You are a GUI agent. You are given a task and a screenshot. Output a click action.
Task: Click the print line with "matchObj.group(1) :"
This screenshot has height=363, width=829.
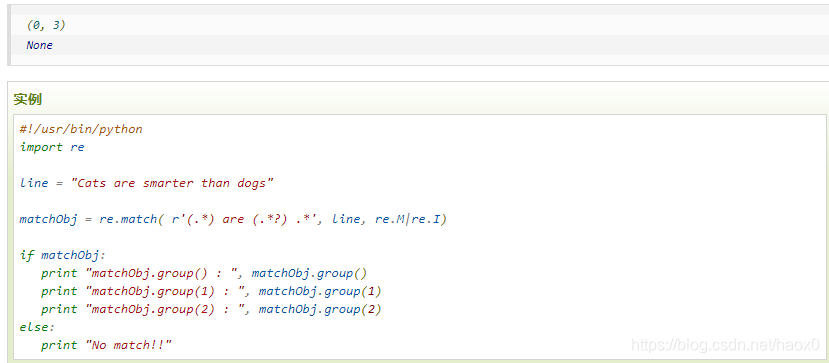point(211,292)
